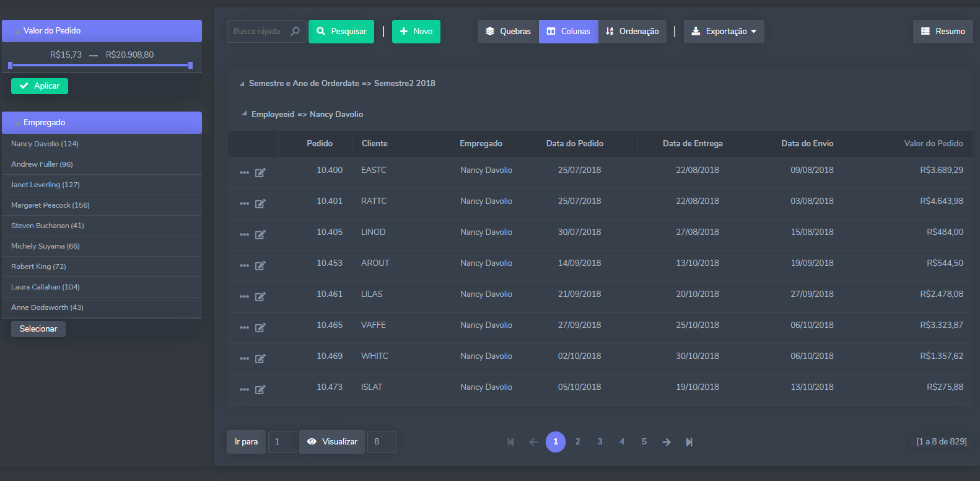
Task: Go to page 3
Action: click(600, 442)
